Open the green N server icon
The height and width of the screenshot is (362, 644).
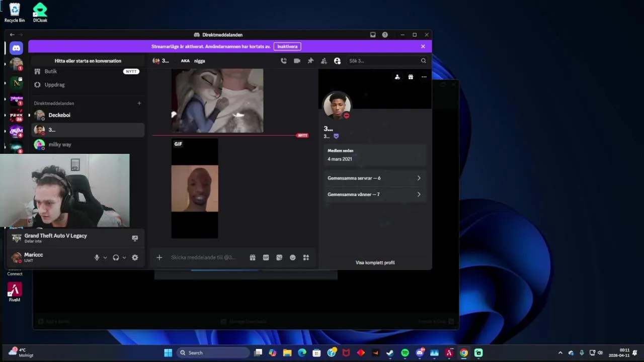[x=16, y=82]
